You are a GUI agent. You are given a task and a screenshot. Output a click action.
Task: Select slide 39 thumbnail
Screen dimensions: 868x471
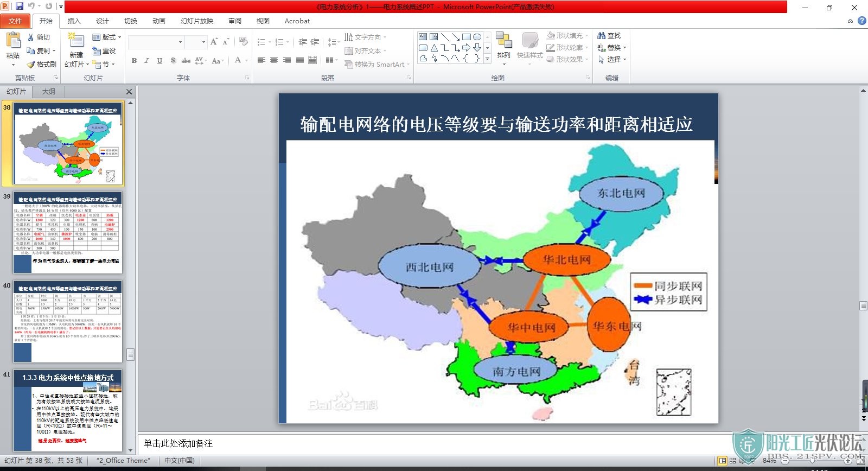[68, 232]
